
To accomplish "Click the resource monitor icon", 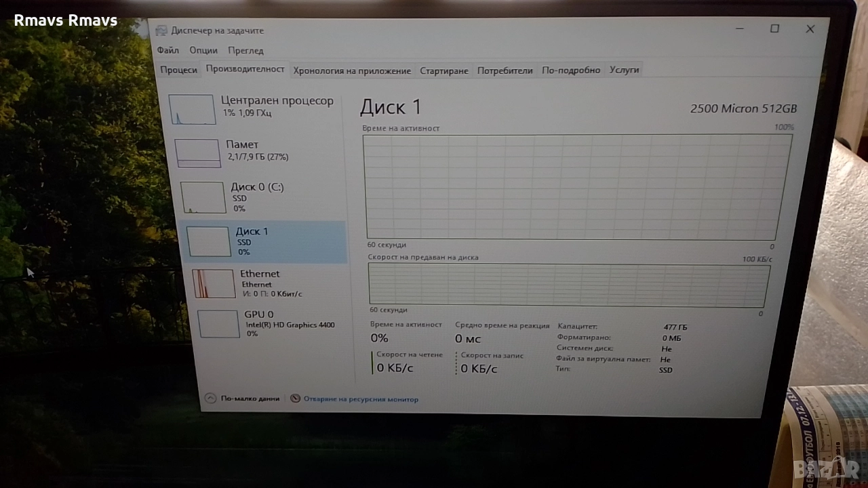I will [295, 399].
